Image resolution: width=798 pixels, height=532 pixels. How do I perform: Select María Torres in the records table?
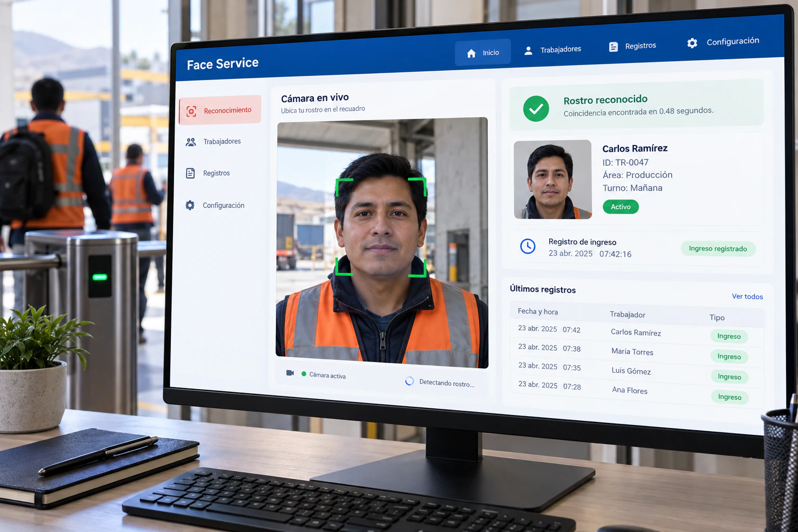(632, 352)
